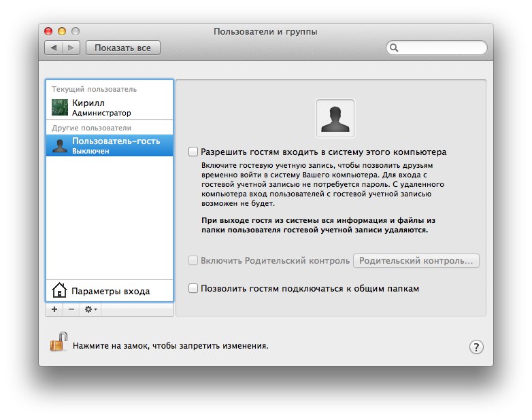This screenshot has width=532, height=420.
Task: Click the magnifying glass search icon
Action: [x=394, y=48]
